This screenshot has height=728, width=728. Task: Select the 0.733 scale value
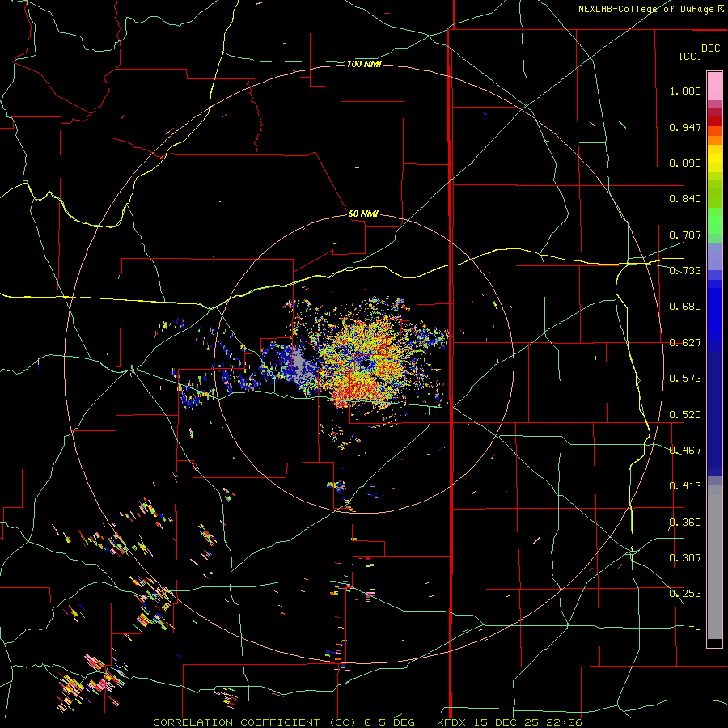(685, 271)
